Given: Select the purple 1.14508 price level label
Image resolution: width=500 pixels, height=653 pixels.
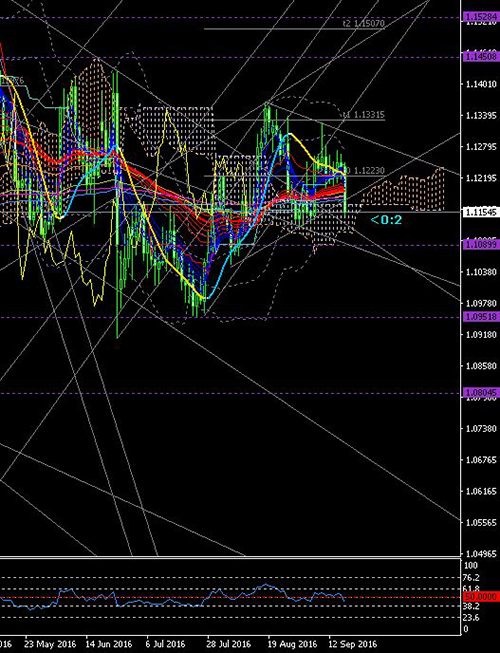Looking at the screenshot, I should point(481,56).
